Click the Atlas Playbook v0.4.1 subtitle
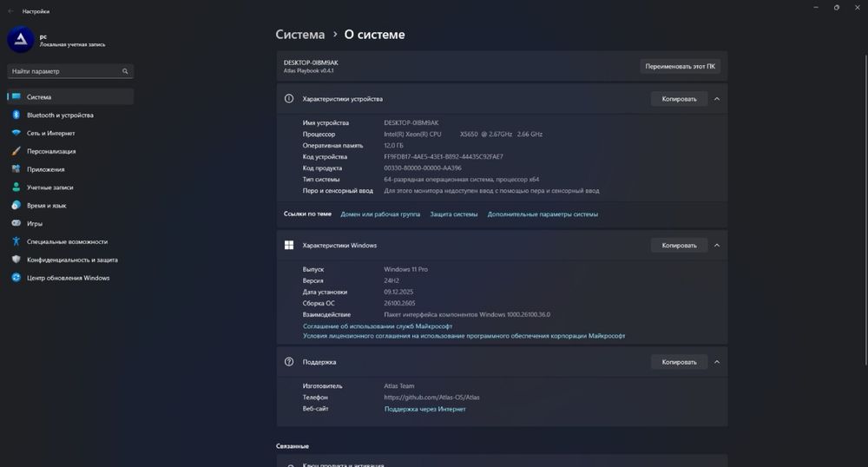868x467 pixels. coord(308,71)
